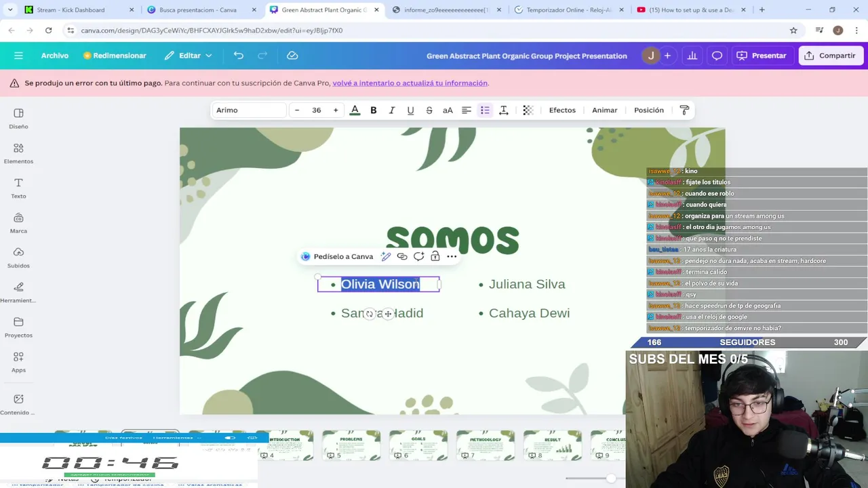This screenshot has height=488, width=868.
Task: Open the analytics chart icon
Action: tap(692, 56)
